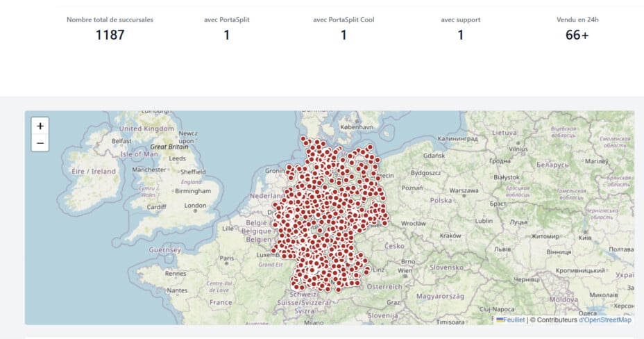The image size is (644, 339).
Task: Click Timișoara on the map
Action: 450,322
